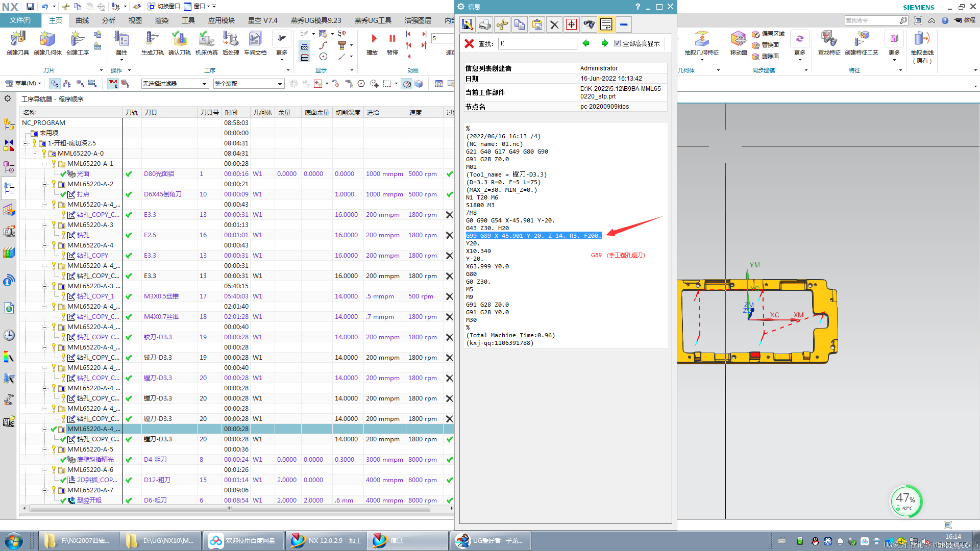Click the Generate Tool Path (生成刀轨) icon
The height and width of the screenshot is (551, 980).
click(152, 43)
